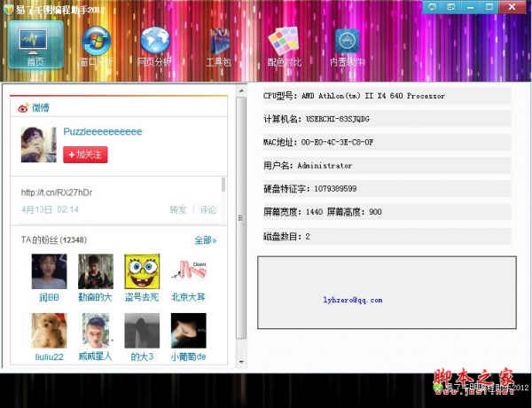Click the Weibo eye logo icon
This screenshot has width=532, height=408.
tap(23, 108)
